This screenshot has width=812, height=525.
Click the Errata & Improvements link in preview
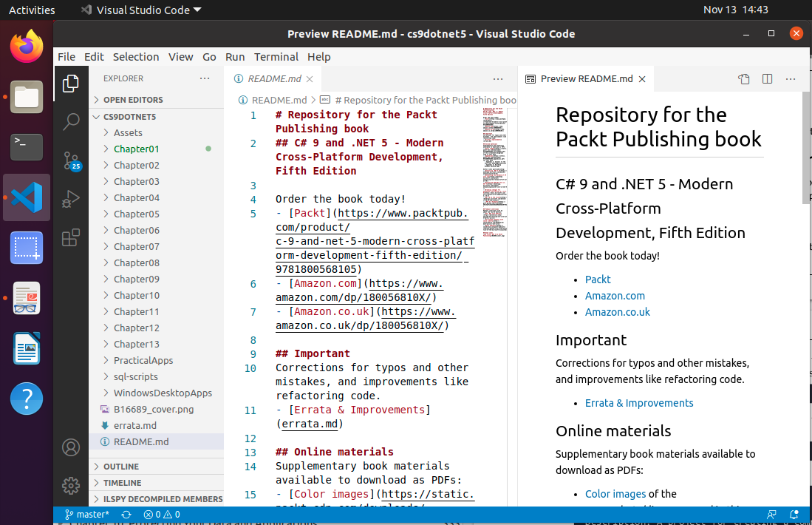point(638,403)
